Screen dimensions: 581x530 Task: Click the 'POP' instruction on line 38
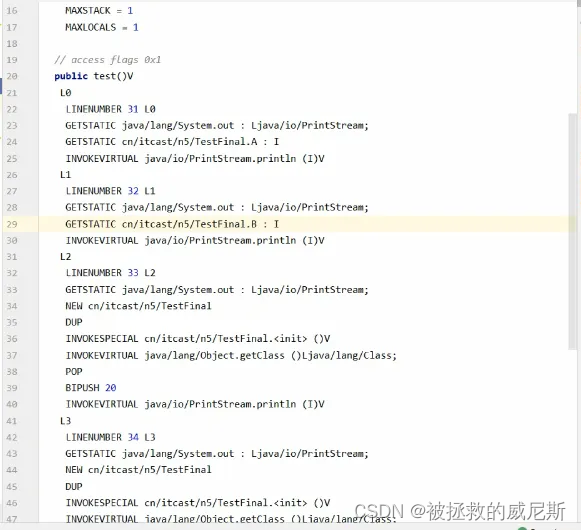pos(74,371)
